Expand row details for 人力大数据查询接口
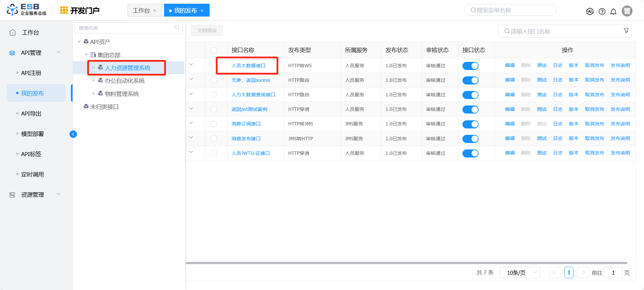The image size is (644, 290). (191, 94)
